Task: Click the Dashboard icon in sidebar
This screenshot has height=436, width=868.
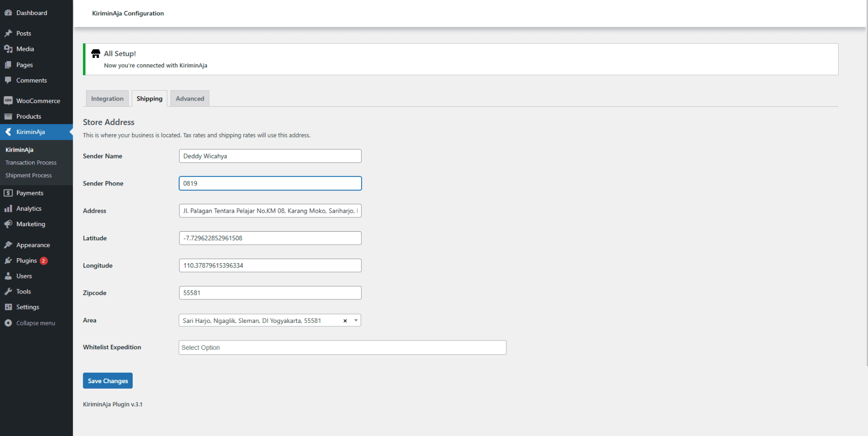Action: (8, 13)
